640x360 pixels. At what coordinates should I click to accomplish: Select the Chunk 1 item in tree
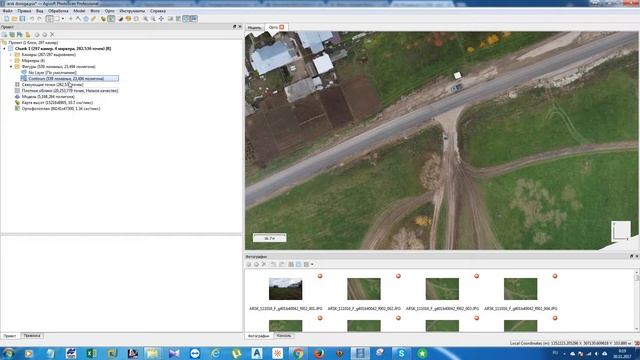click(x=63, y=49)
